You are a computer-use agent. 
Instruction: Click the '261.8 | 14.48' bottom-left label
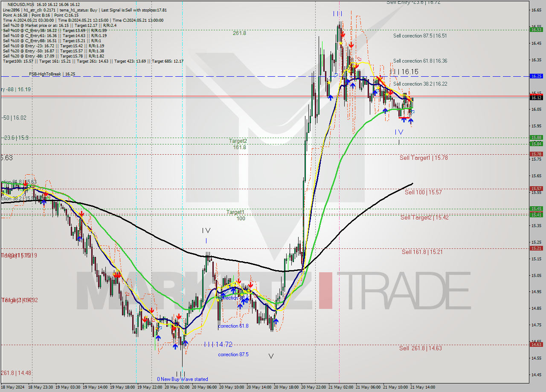pos(16,373)
